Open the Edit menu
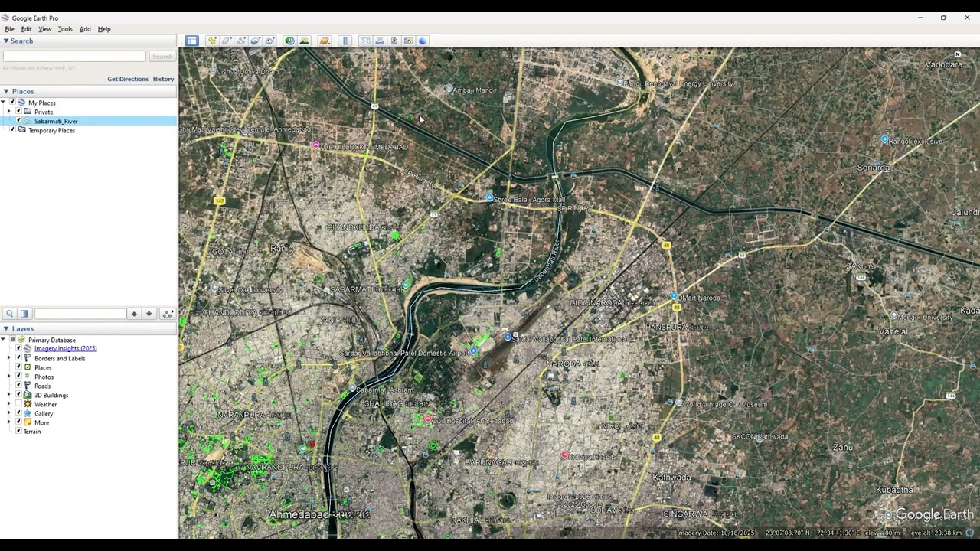 [26, 29]
